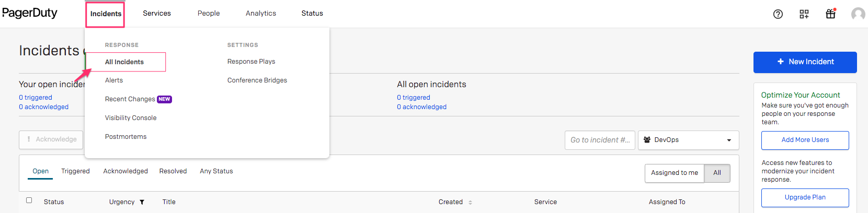
Task: Open Recent Changes menu entry
Action: pyautogui.click(x=130, y=99)
